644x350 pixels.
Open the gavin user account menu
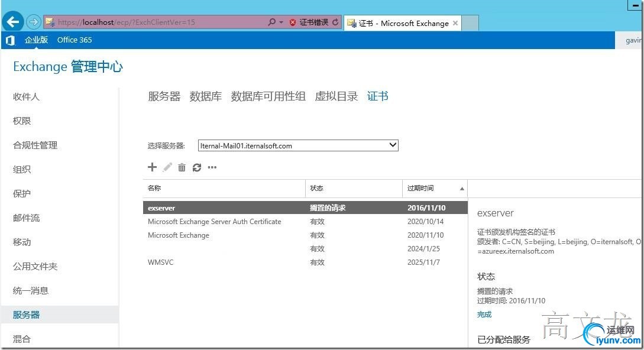[x=633, y=40]
